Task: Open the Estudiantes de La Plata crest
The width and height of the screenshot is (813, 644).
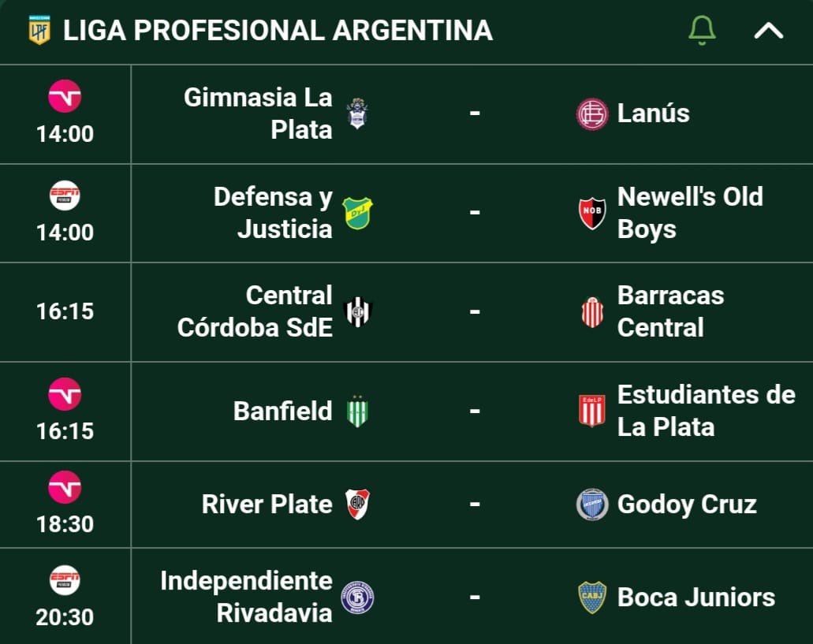Action: (591, 411)
